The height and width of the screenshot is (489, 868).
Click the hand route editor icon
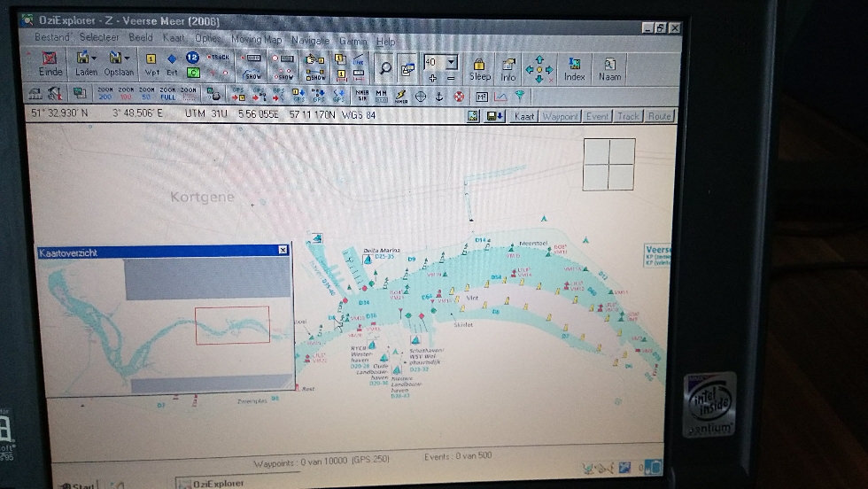tap(314, 59)
